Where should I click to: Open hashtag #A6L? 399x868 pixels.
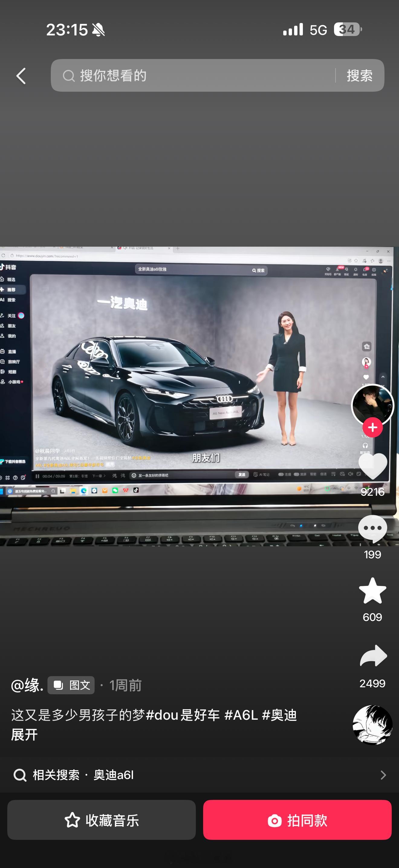pos(241,715)
